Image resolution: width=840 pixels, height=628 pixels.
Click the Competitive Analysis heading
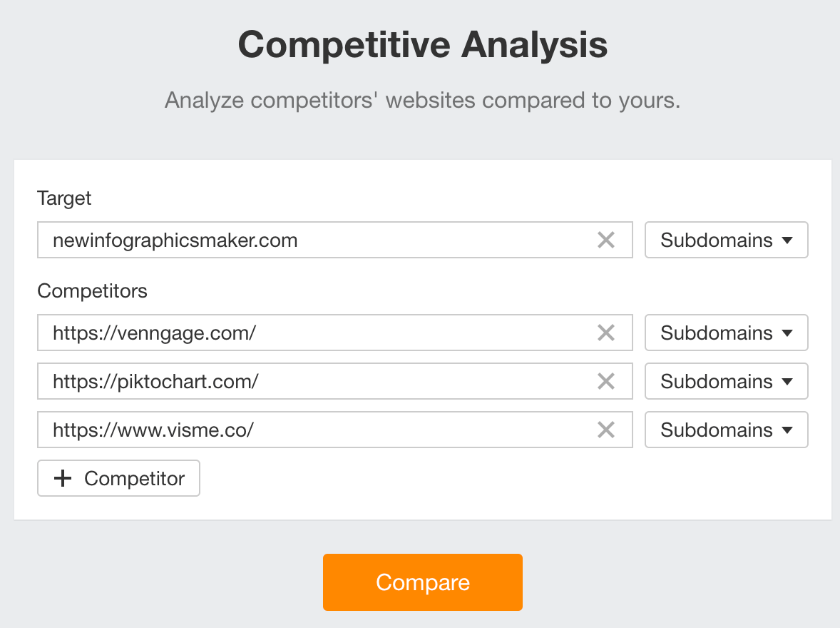[x=422, y=44]
